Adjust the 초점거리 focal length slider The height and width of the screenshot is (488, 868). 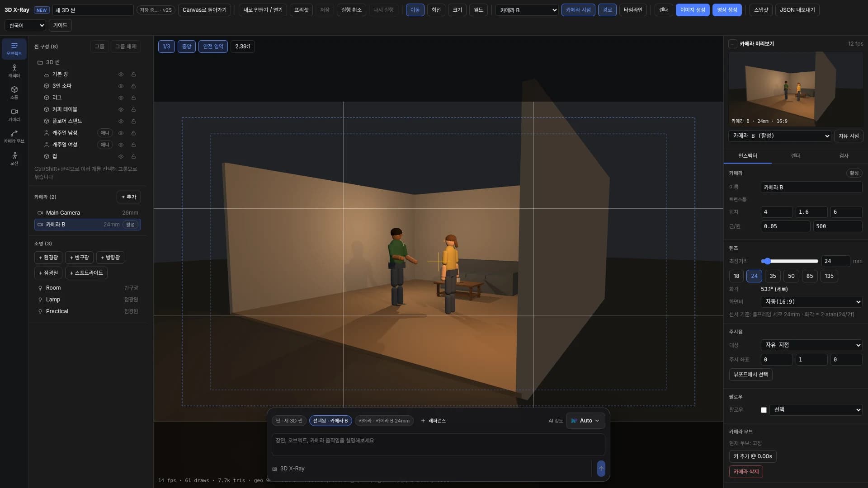789,261
